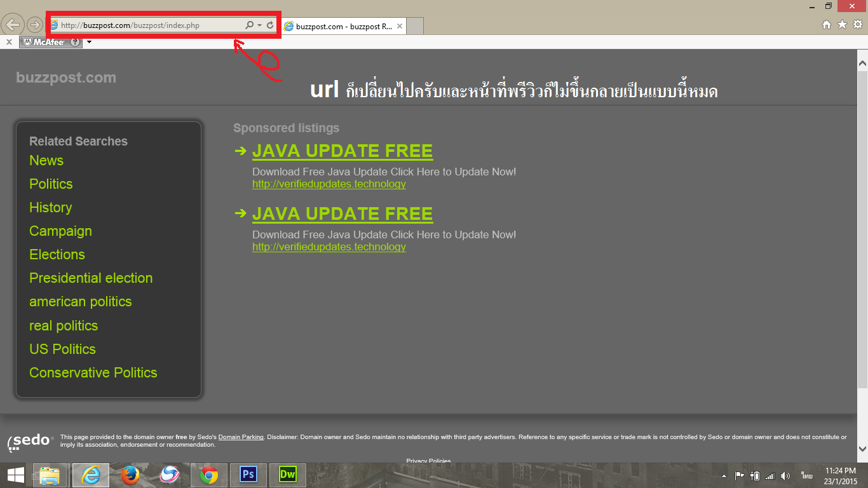
Task: Open the real politics link
Action: pos(64,326)
